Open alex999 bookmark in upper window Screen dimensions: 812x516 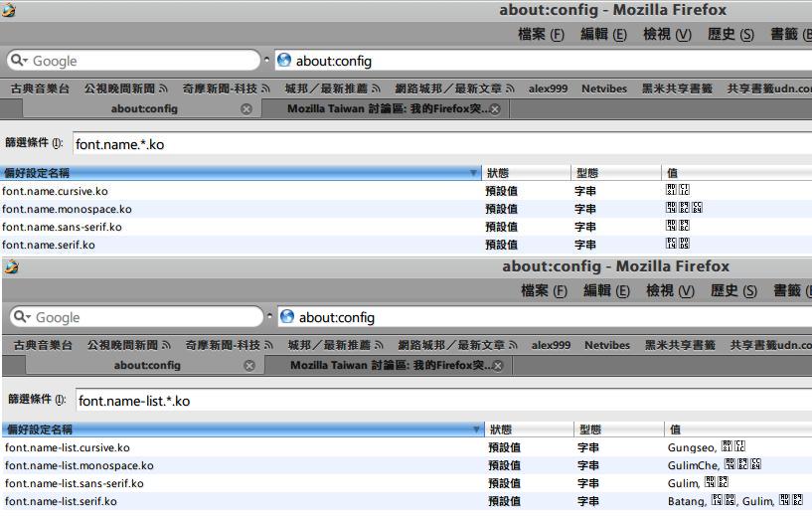pyautogui.click(x=548, y=88)
